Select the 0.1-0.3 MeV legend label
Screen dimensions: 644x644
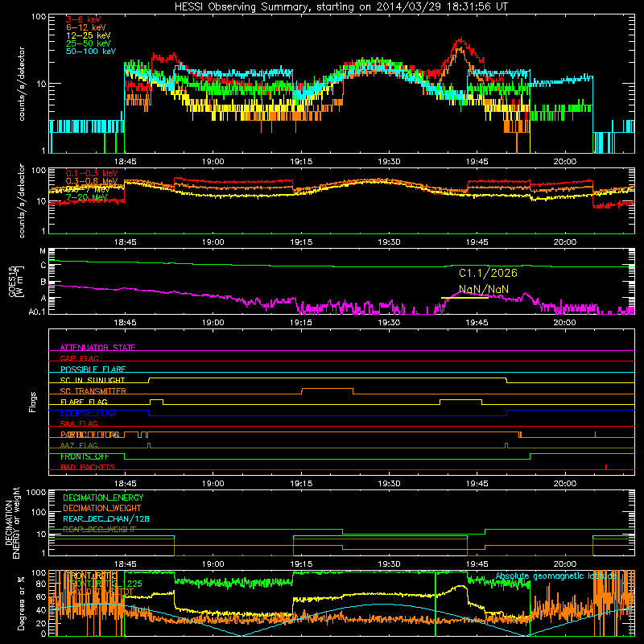coord(92,173)
